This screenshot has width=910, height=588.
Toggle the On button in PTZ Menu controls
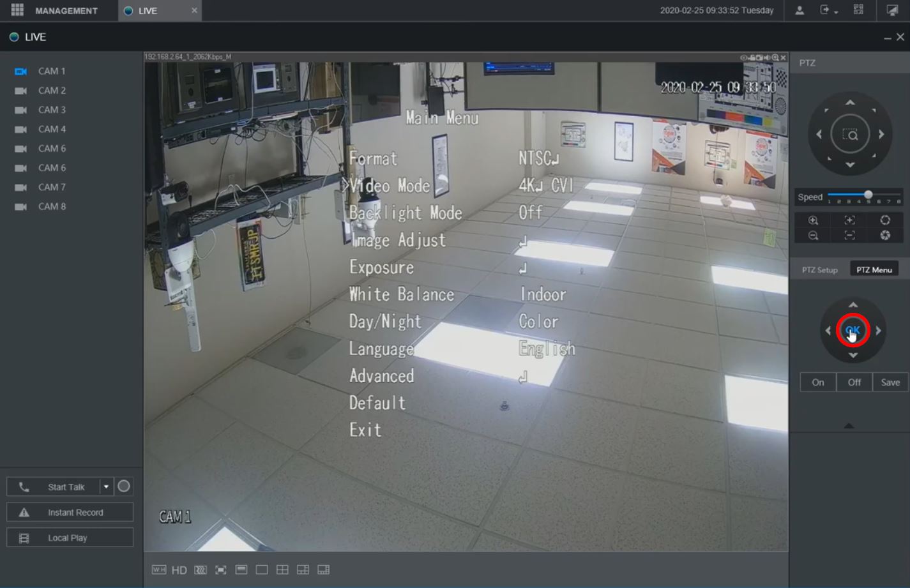[x=817, y=382]
